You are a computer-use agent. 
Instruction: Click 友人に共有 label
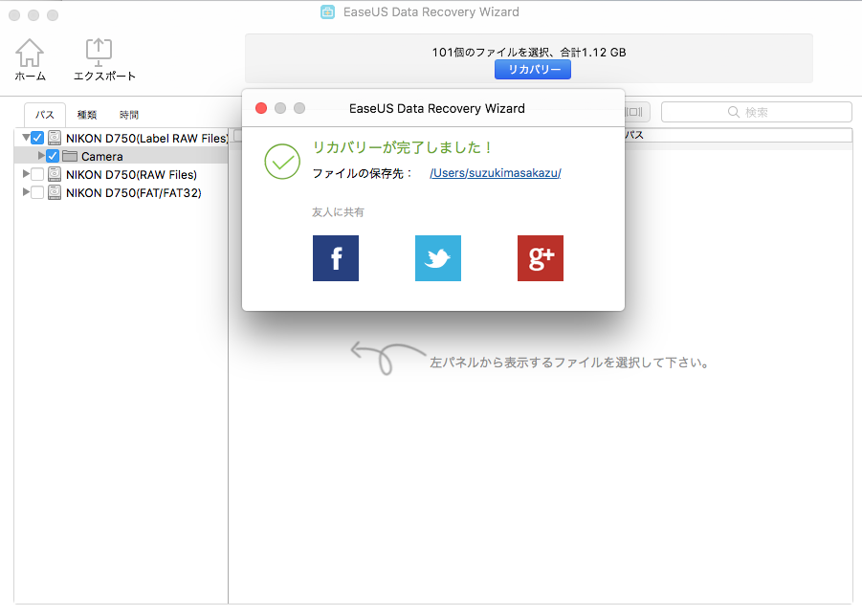[338, 212]
